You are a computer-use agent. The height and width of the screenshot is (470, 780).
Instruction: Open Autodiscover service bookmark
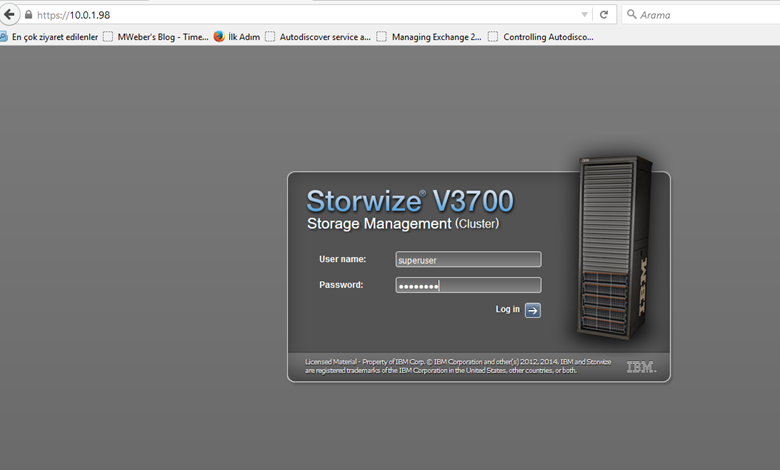(318, 37)
